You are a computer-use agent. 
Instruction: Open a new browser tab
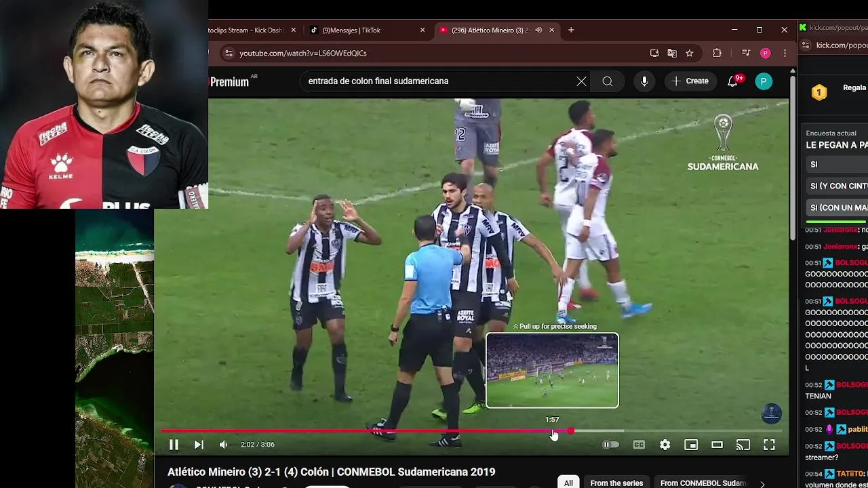click(571, 30)
